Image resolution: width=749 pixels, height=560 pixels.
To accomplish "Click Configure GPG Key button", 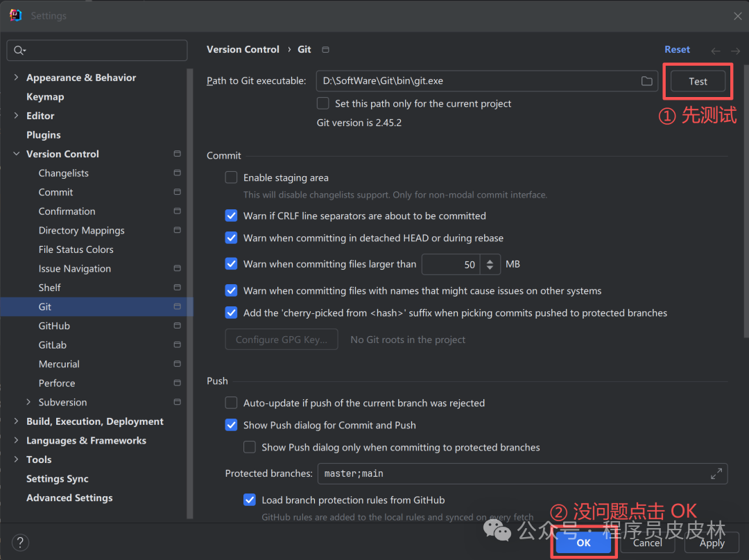I will tap(282, 340).
